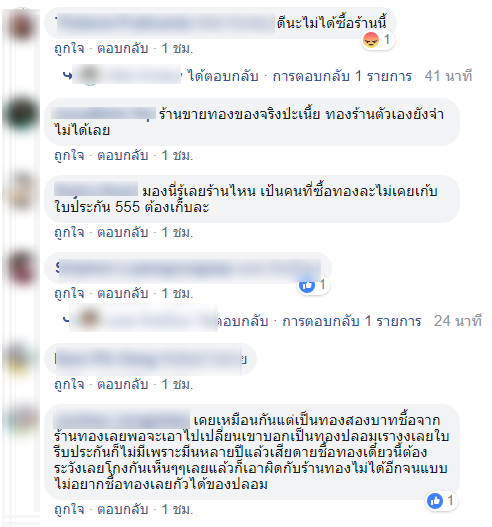Reply to comment ร้านขายทองของจริงปะเนี่ย via ตอบกลับ
The image size is (492, 527).
[123, 156]
